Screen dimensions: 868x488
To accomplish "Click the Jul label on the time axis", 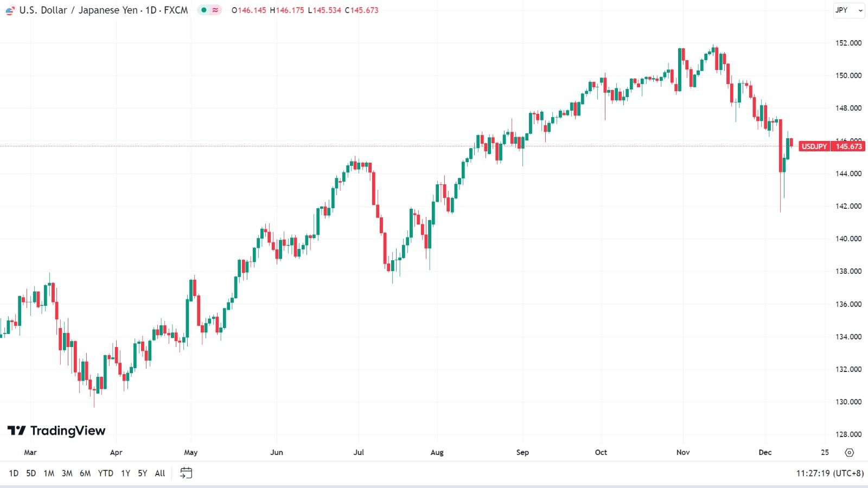I will tap(359, 452).
